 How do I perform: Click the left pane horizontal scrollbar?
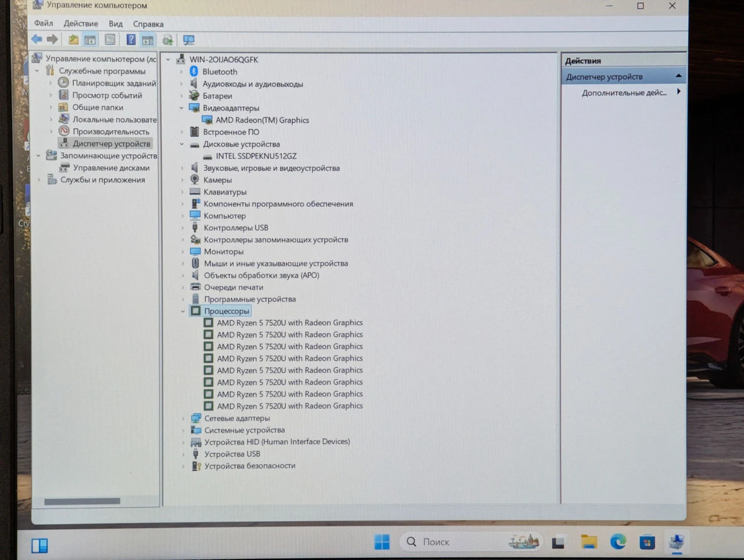coord(82,501)
